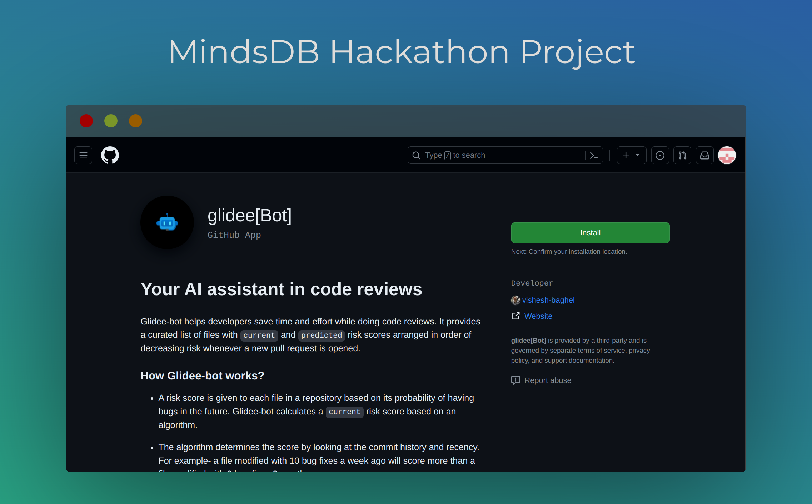Click the hamburger menu icon
Image resolution: width=812 pixels, height=504 pixels.
83,155
